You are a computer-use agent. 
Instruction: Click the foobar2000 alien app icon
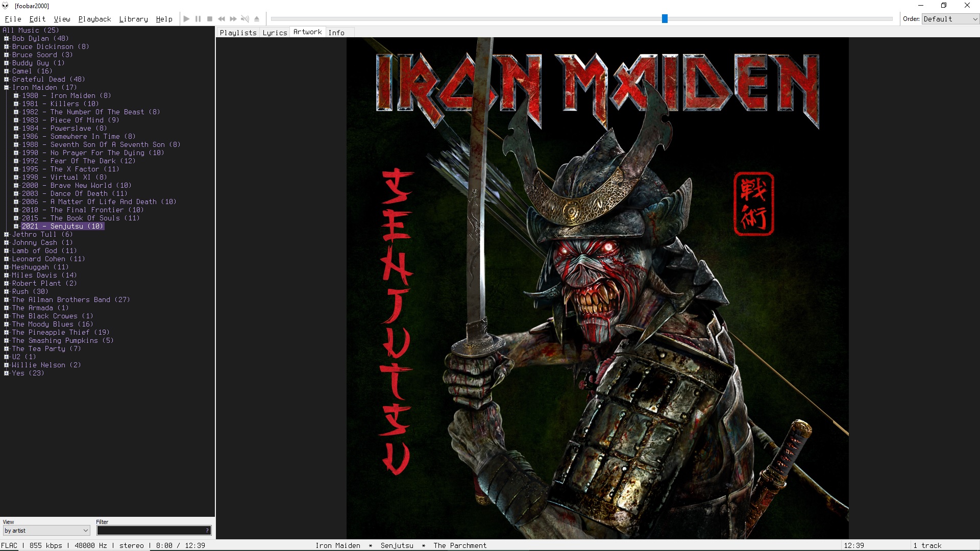(x=6, y=6)
